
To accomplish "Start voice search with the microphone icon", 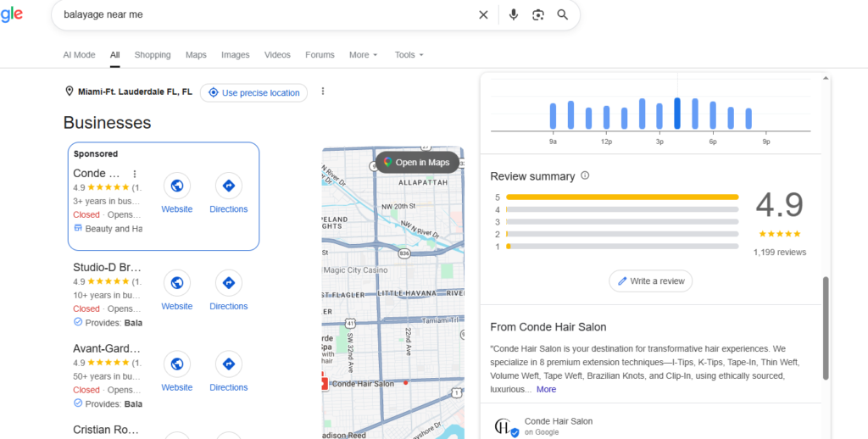I will click(514, 15).
